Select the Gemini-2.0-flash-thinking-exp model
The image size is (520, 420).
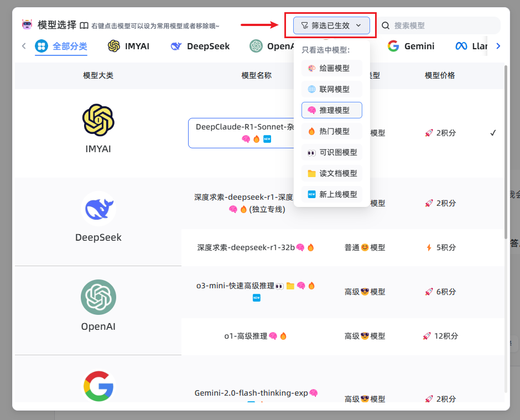pyautogui.click(x=256, y=393)
